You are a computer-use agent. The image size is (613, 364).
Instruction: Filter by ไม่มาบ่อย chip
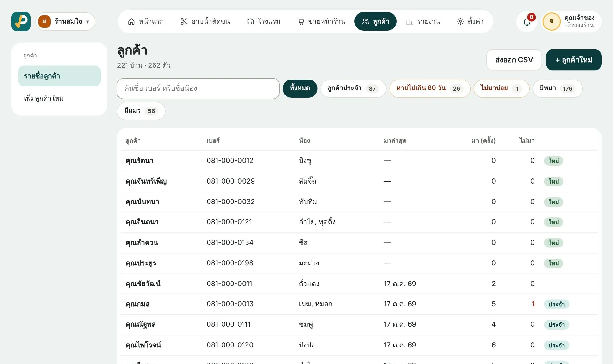[x=501, y=88]
